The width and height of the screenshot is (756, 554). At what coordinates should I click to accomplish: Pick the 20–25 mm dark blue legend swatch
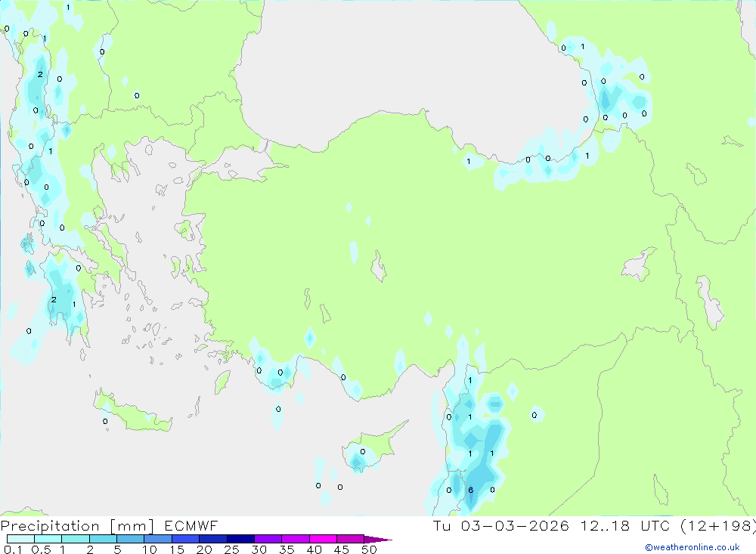coord(213,539)
